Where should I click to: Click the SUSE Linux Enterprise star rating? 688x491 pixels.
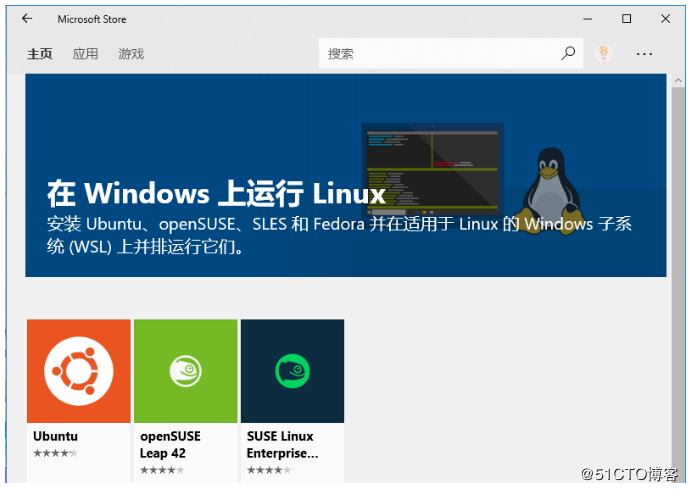coord(269,470)
